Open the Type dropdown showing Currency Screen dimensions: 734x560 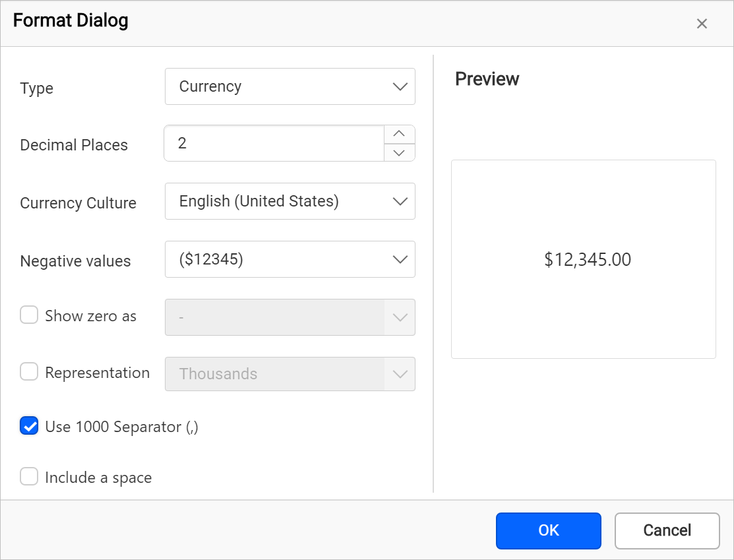tap(290, 86)
